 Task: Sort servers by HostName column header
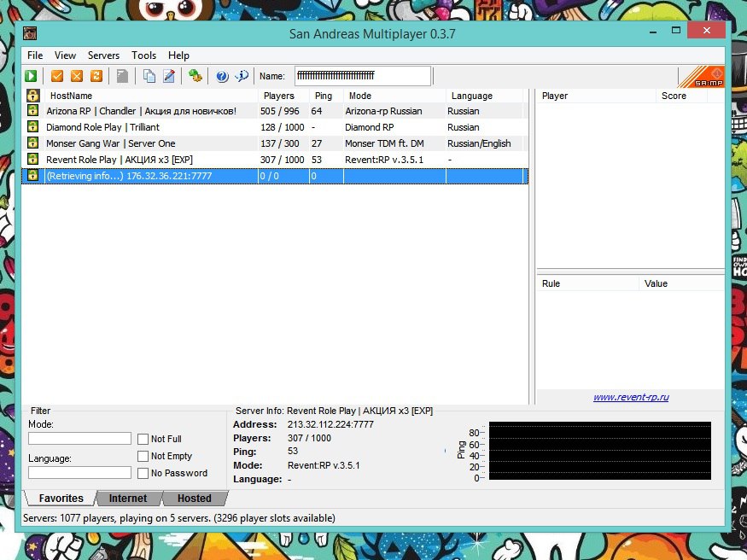[x=151, y=96]
